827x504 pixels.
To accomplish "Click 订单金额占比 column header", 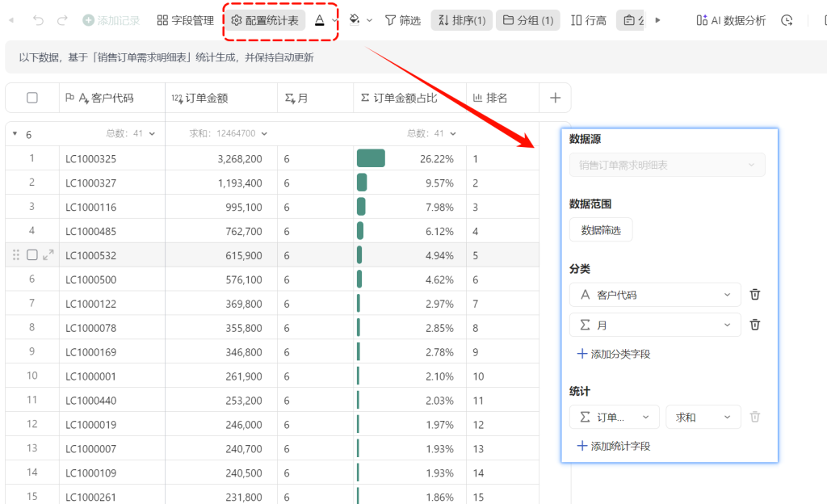I will [409, 98].
